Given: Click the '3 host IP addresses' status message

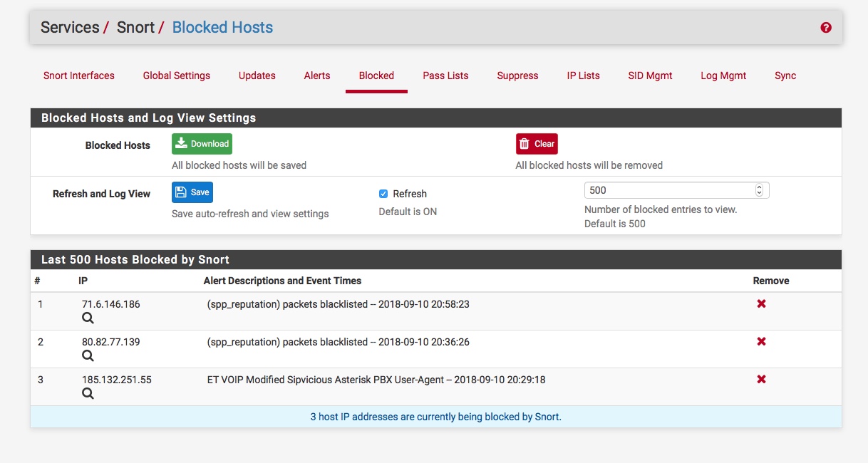Looking at the screenshot, I should (436, 417).
